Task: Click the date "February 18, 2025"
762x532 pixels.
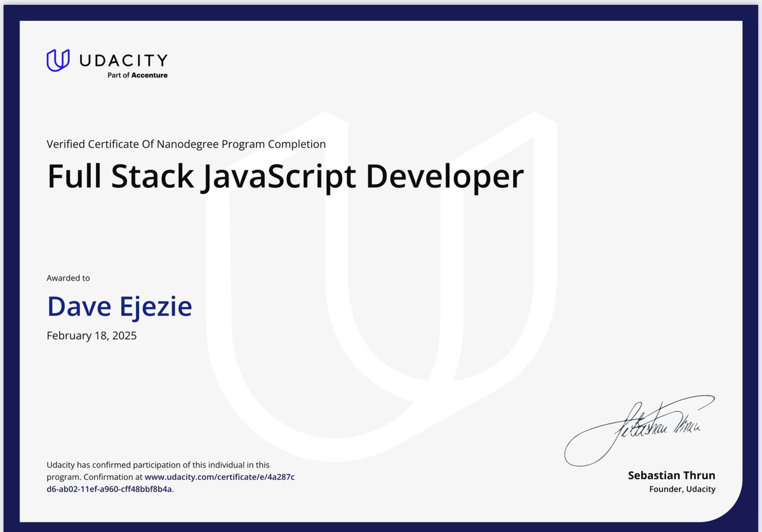Action: 91,335
